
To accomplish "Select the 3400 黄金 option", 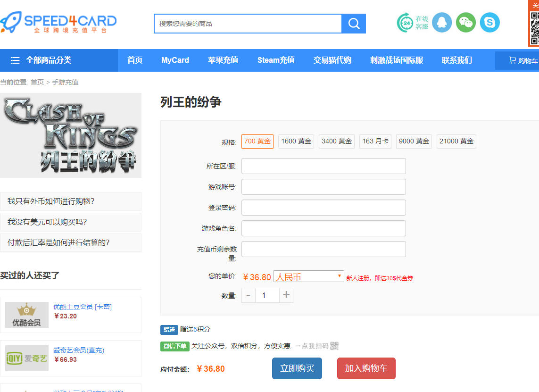I will coord(337,142).
